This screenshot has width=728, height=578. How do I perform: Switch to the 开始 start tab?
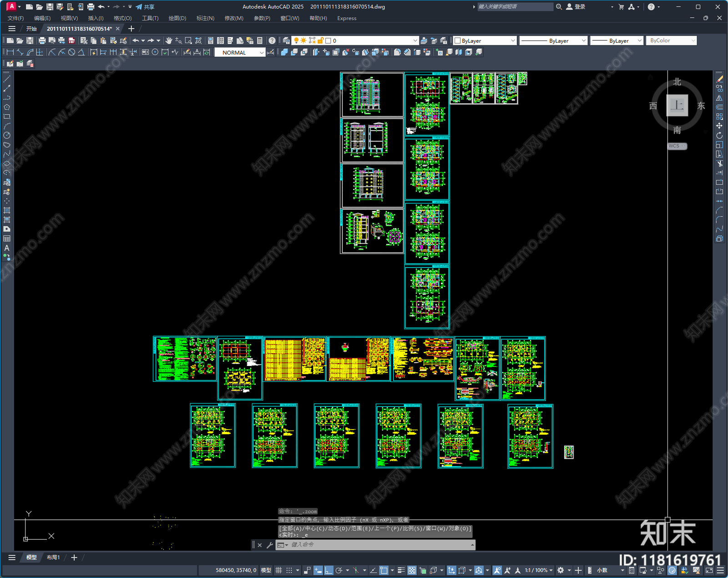[31, 29]
